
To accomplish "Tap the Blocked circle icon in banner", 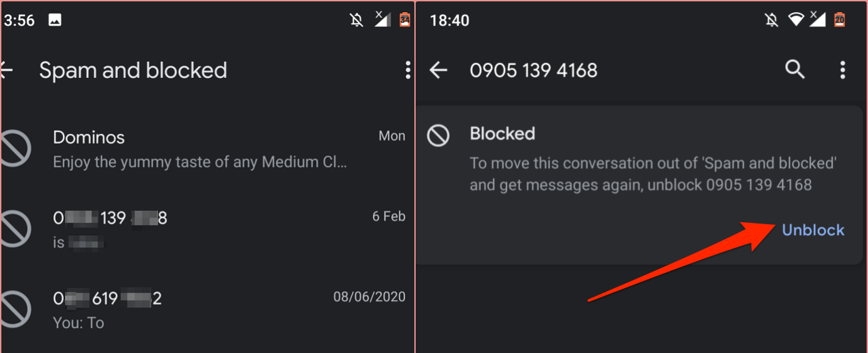I will point(438,136).
